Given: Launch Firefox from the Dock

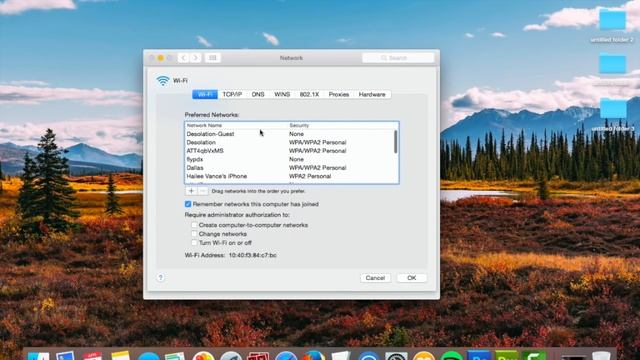Looking at the screenshot, I should [313, 356].
